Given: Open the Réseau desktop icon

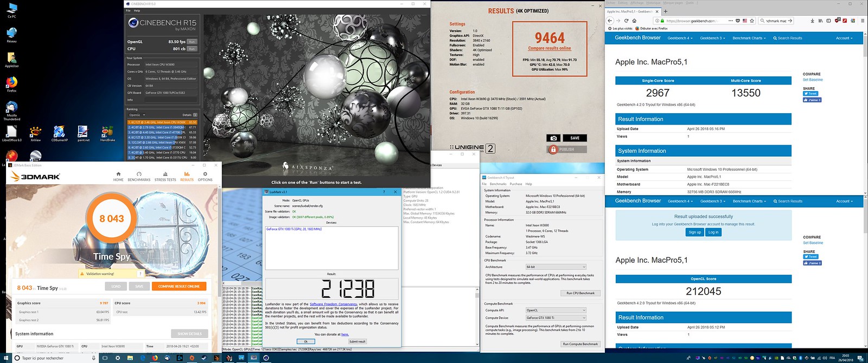Looking at the screenshot, I should [11, 35].
